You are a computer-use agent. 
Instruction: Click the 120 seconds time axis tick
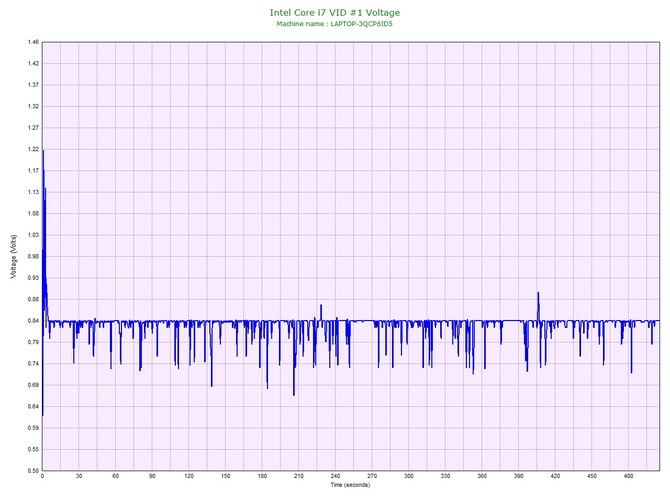pyautogui.click(x=189, y=476)
